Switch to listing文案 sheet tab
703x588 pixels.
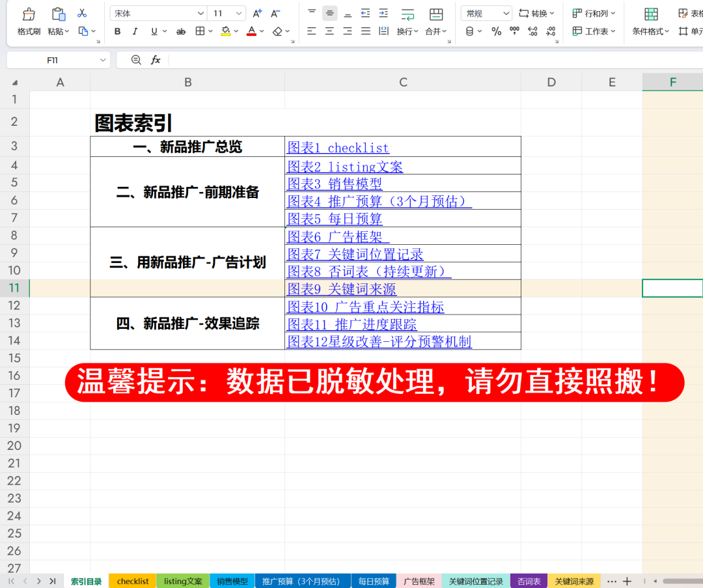coord(183,581)
